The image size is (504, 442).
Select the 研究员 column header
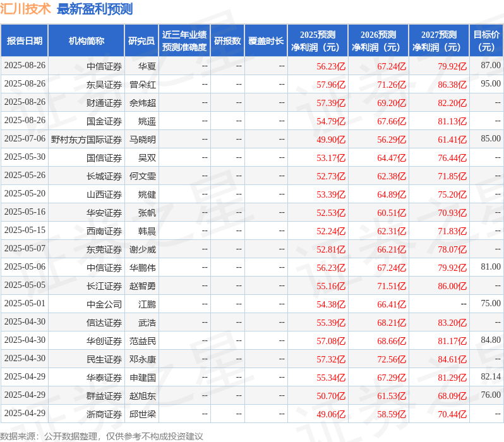[141, 41]
